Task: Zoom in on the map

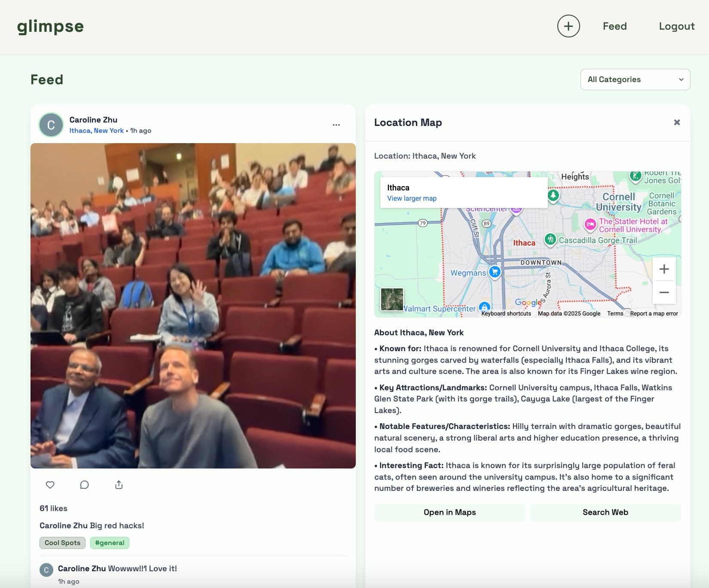Action: click(x=664, y=269)
